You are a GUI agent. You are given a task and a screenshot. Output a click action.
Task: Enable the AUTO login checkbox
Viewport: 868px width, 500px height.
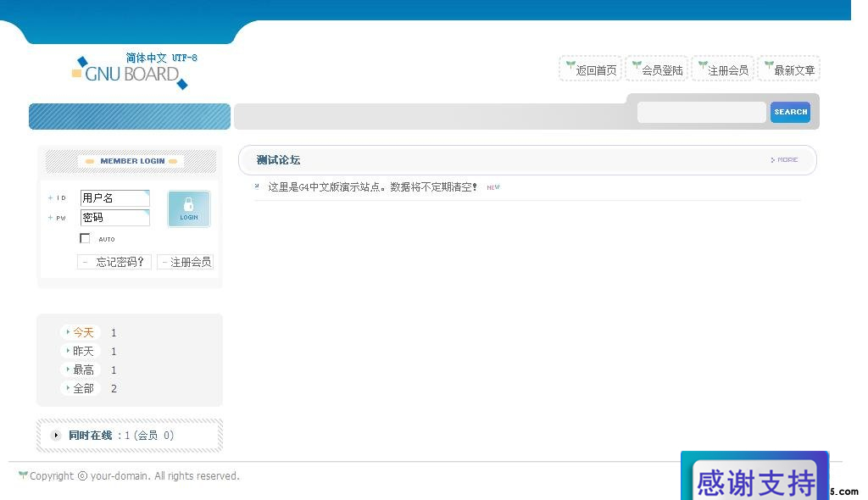coord(85,239)
